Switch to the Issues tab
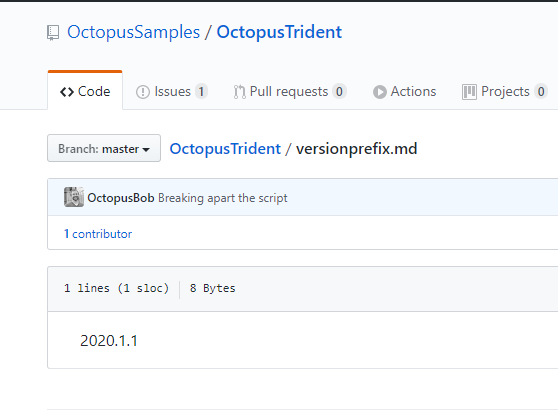Screen dimensions: 558x418 pos(172,92)
